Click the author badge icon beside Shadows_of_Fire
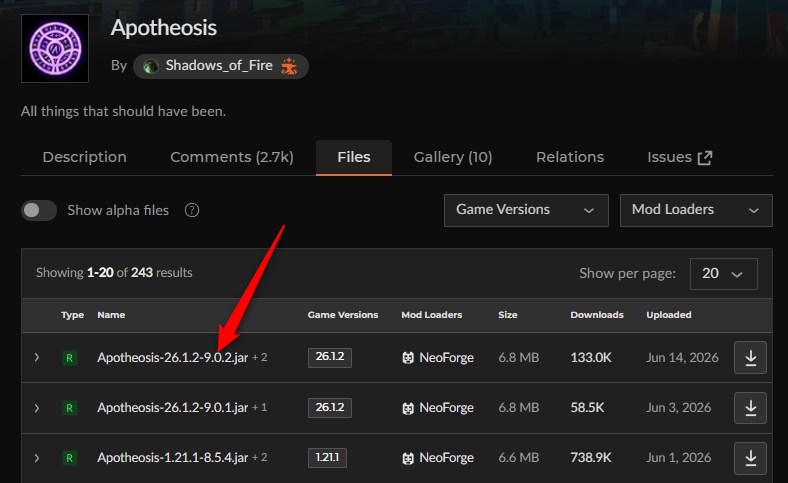The height and width of the screenshot is (483, 788). [289, 66]
